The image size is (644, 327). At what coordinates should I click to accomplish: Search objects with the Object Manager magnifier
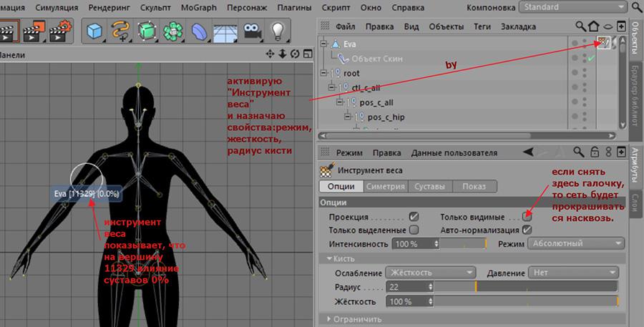[x=581, y=26]
